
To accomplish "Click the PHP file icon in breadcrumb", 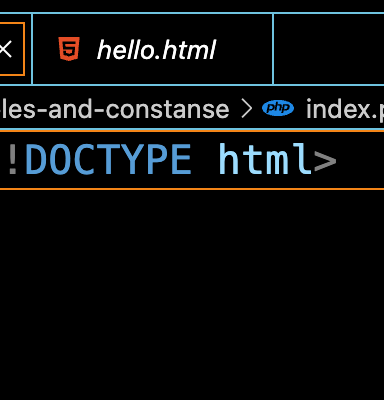I will [x=278, y=108].
